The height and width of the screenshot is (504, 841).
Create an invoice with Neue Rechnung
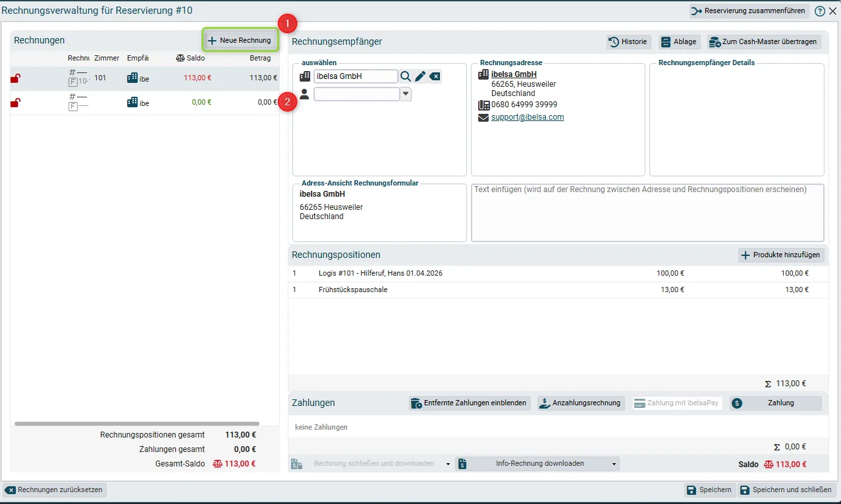(x=240, y=41)
